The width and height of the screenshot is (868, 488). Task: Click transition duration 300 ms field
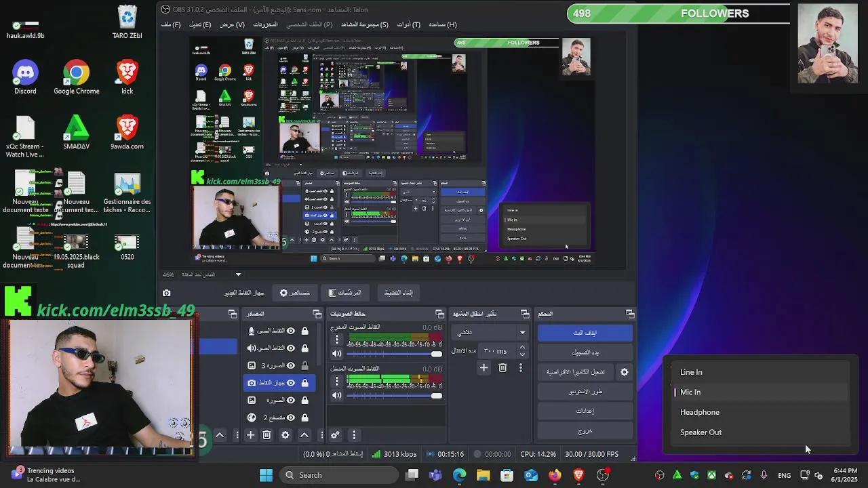pyautogui.click(x=498, y=351)
